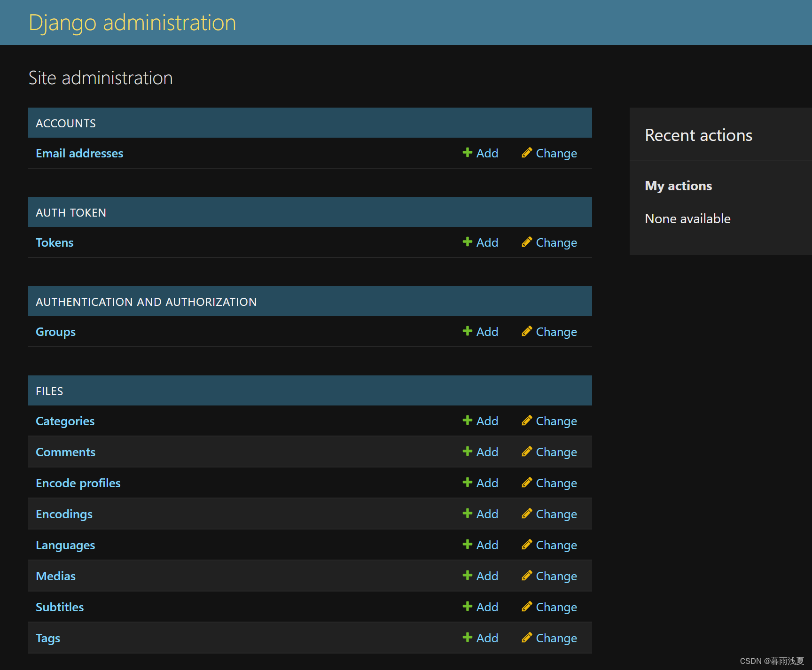This screenshot has height=670, width=812.
Task: Click the green plus icon for Encodings
Action: pyautogui.click(x=468, y=513)
